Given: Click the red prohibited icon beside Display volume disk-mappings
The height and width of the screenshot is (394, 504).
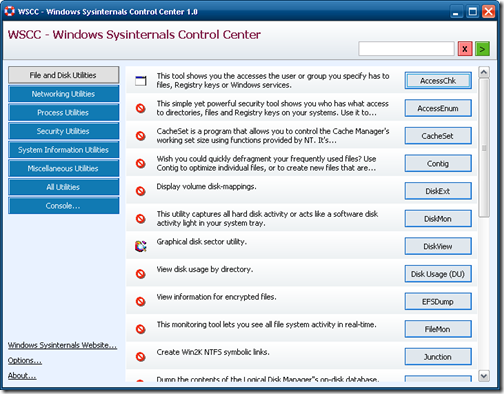Looking at the screenshot, I should [141, 191].
